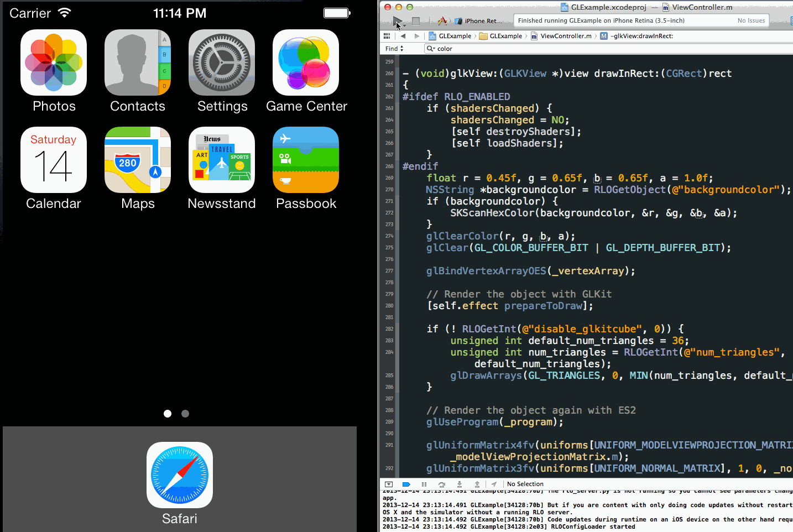Click the Step Over debug button

(442, 484)
